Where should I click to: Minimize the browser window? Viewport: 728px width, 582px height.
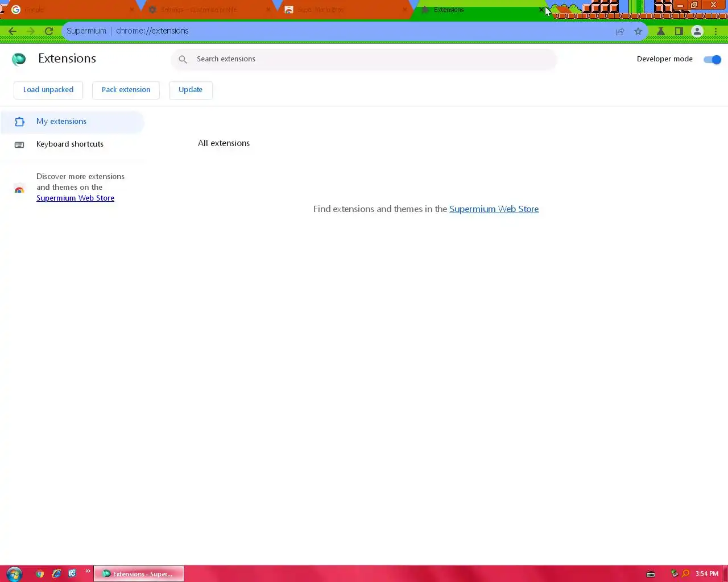(680, 5)
